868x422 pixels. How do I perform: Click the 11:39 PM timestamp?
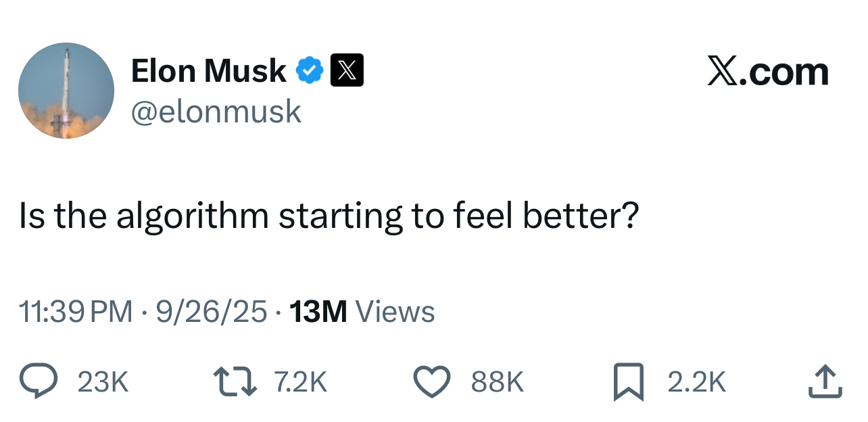point(76,312)
